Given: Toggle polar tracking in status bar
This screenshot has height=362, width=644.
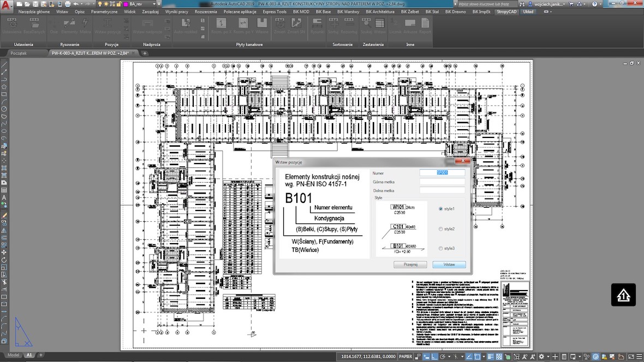Looking at the screenshot, I should [443, 357].
